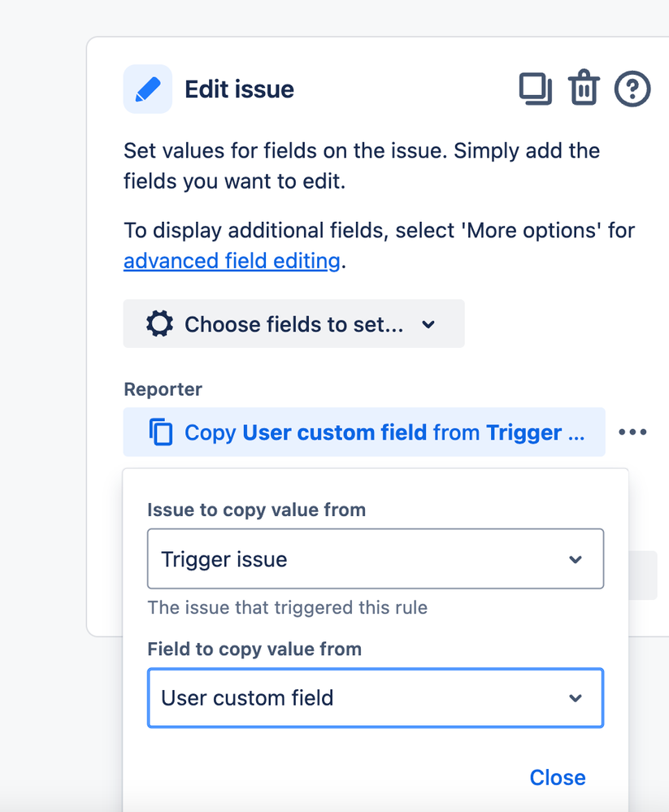Delete the Edit issue action with trash icon
The width and height of the screenshot is (669, 812).
coord(584,89)
